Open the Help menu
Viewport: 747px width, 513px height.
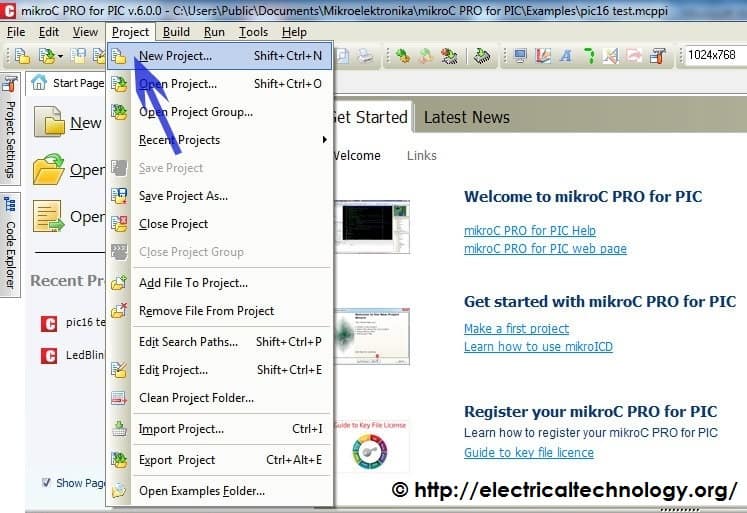coord(294,32)
